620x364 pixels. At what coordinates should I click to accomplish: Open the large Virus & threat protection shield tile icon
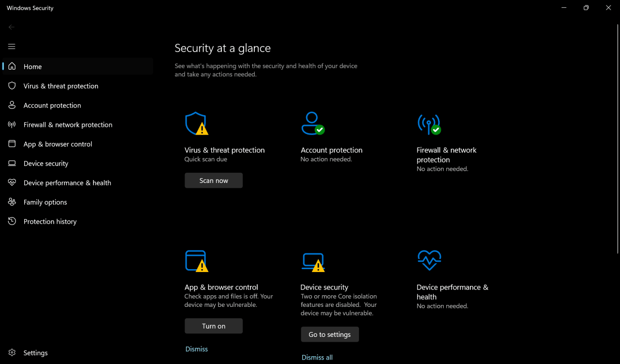197,123
